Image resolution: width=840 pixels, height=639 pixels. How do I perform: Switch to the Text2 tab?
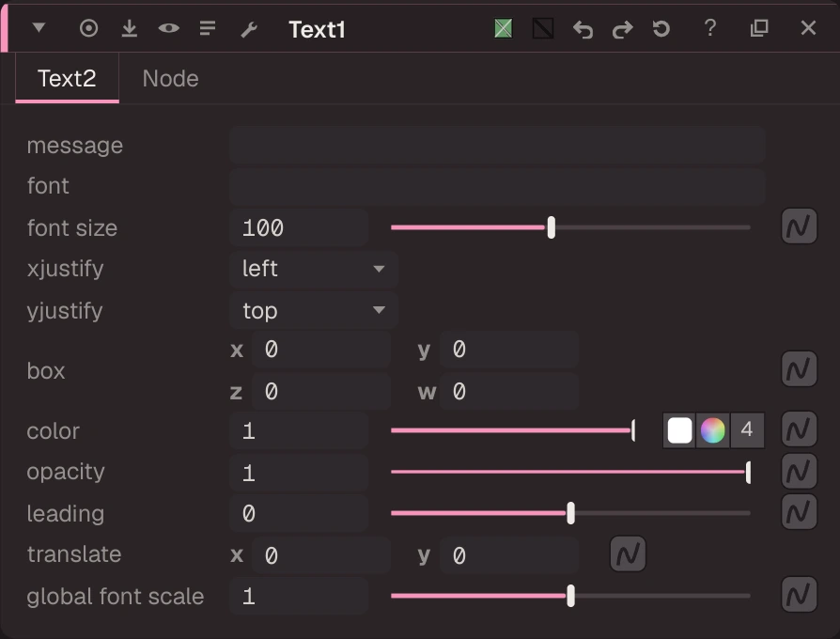[67, 79]
